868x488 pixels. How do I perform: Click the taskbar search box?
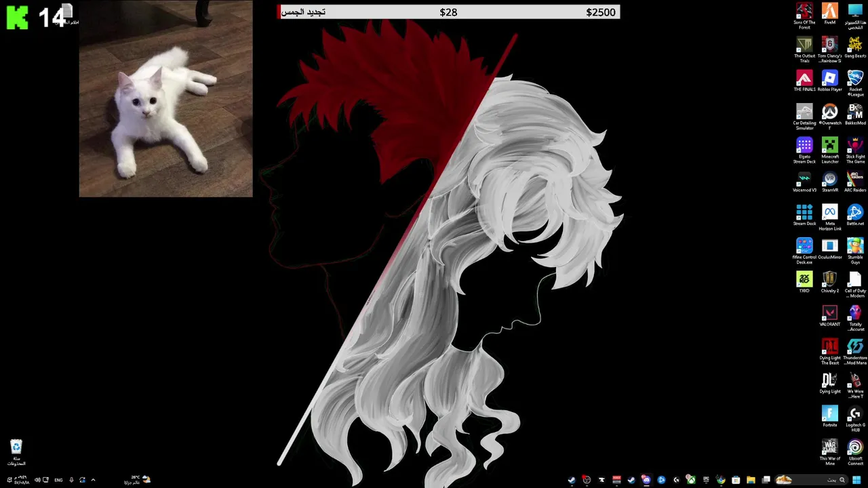(x=812, y=480)
